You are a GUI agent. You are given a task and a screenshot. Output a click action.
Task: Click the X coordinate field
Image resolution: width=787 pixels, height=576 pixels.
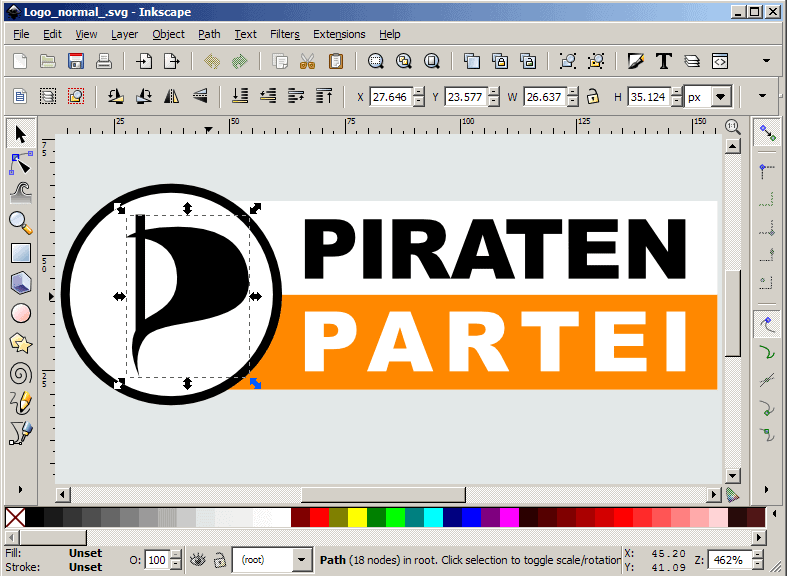tap(390, 97)
